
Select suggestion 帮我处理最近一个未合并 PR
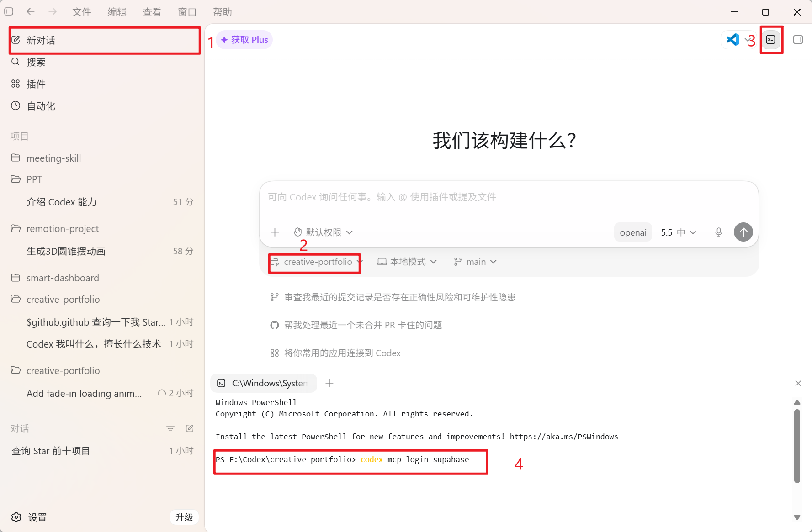509,325
